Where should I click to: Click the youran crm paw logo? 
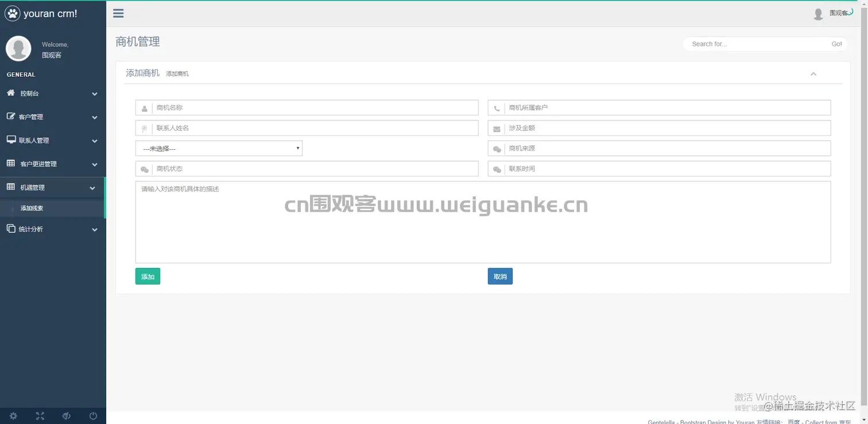pos(12,13)
